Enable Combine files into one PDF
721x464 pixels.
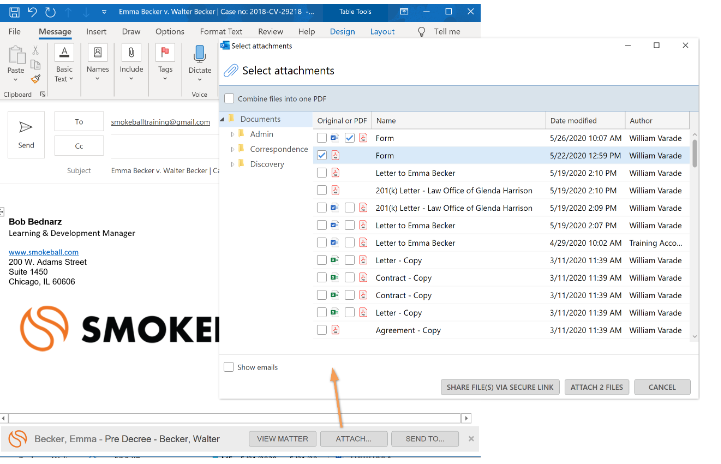pos(230,98)
